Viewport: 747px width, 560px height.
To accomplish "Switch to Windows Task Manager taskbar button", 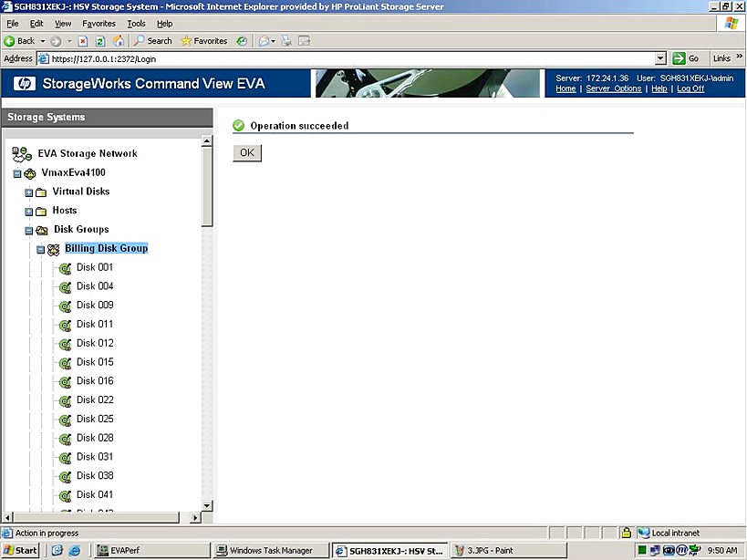I will tap(272, 551).
